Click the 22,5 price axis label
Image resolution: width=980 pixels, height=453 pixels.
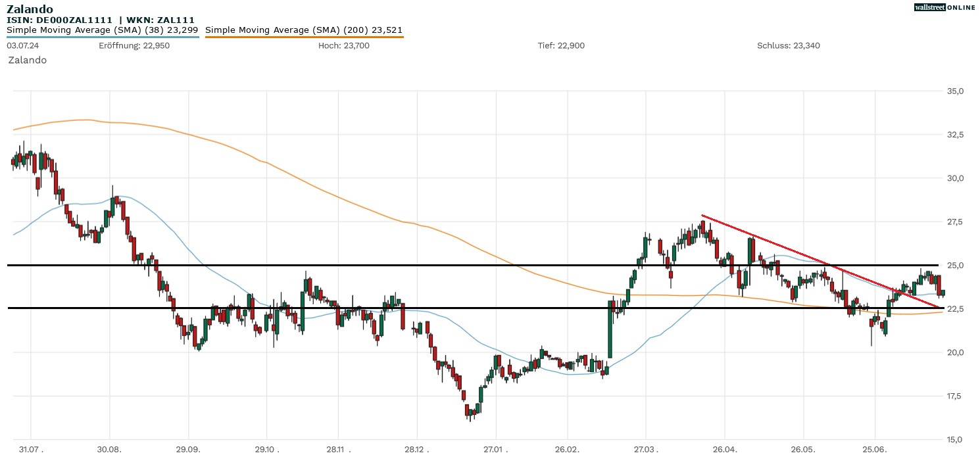coord(954,309)
